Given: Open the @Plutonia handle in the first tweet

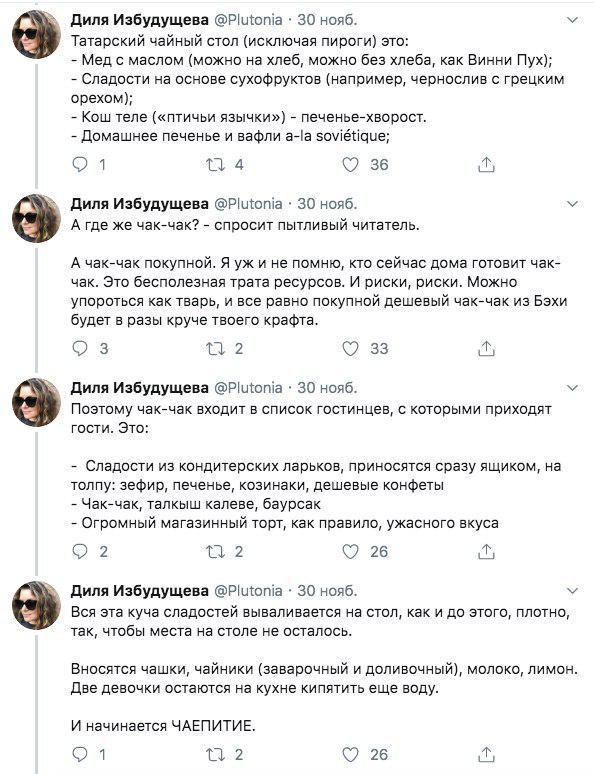Looking at the screenshot, I should tap(248, 20).
